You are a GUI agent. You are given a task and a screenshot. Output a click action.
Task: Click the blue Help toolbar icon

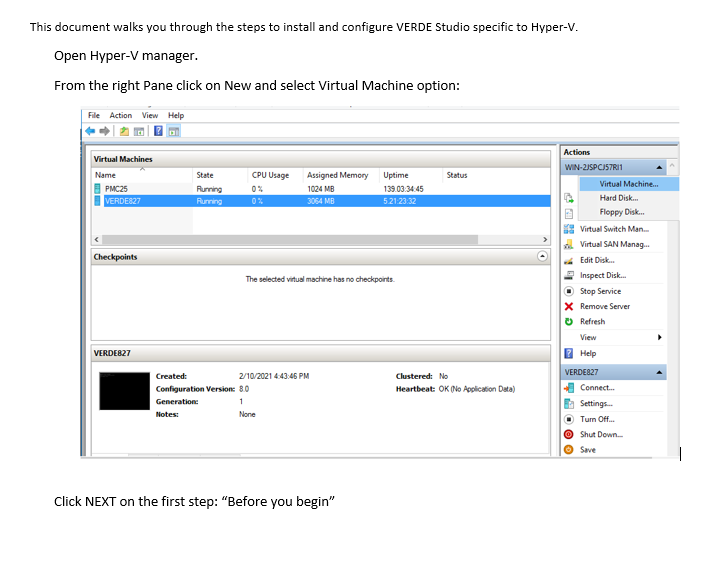pos(158,131)
